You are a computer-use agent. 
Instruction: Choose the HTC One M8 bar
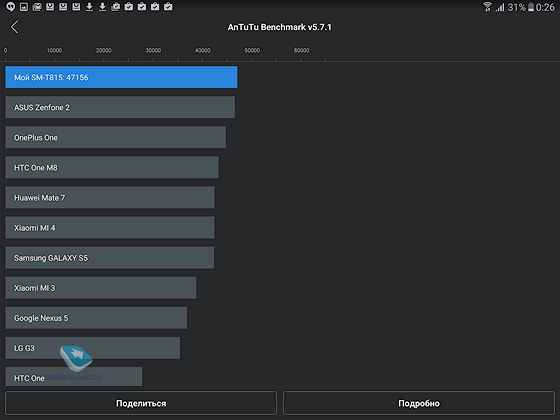click(x=112, y=167)
